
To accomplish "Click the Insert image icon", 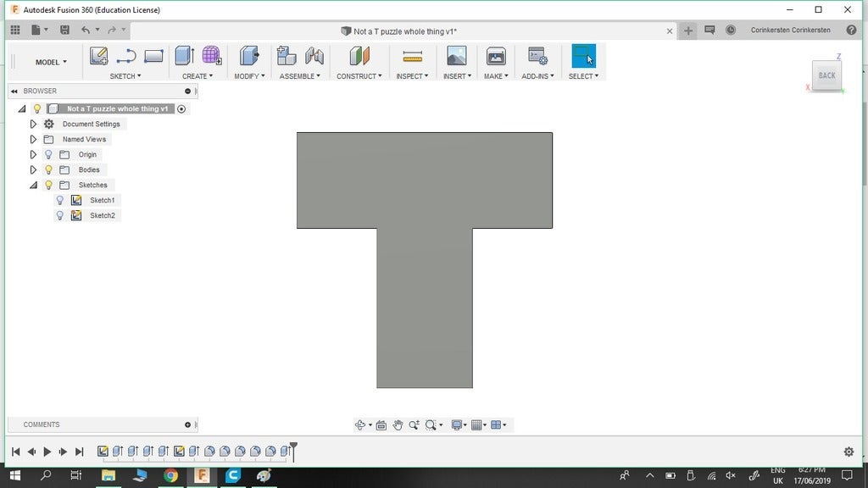I will [456, 57].
